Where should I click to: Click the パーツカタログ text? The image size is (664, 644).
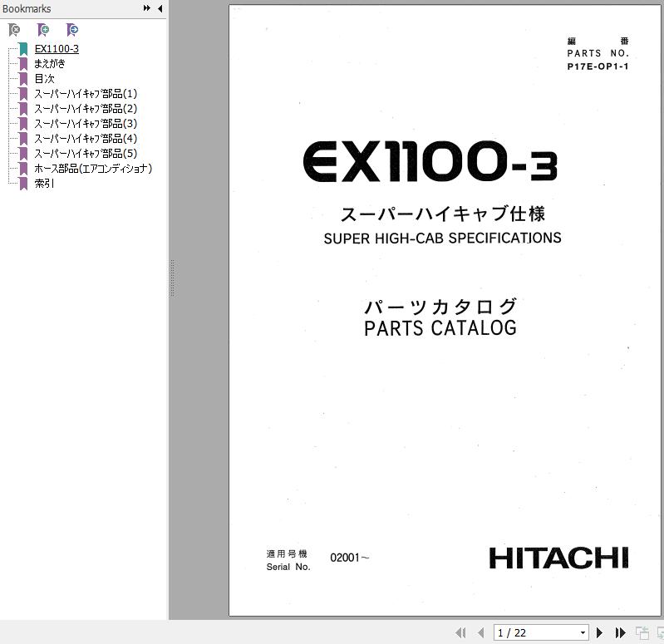(440, 307)
